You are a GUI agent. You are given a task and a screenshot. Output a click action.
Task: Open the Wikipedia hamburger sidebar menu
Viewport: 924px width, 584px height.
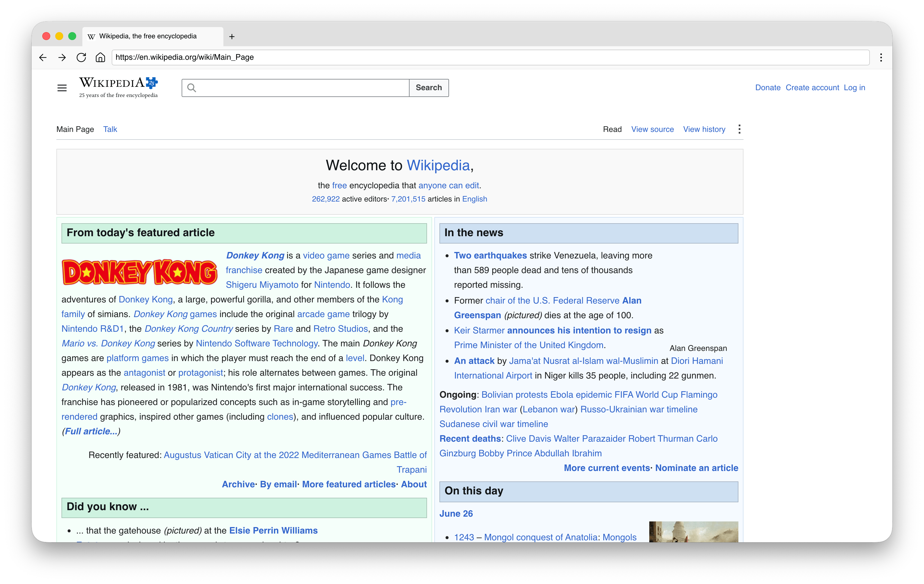pos(62,88)
